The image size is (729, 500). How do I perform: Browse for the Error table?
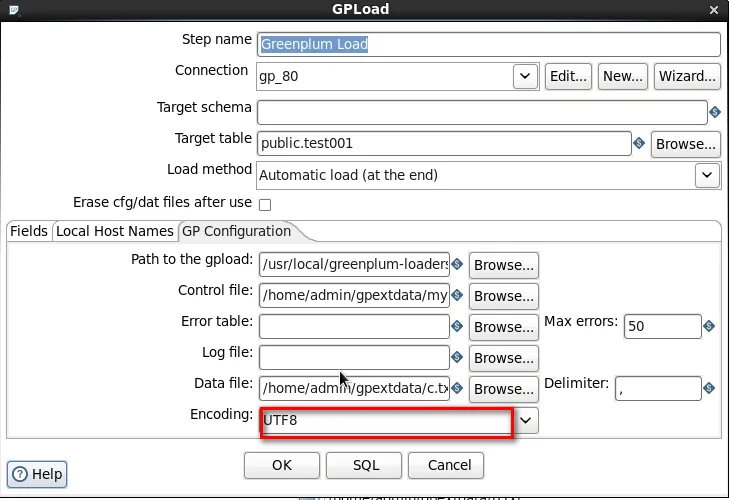504,327
